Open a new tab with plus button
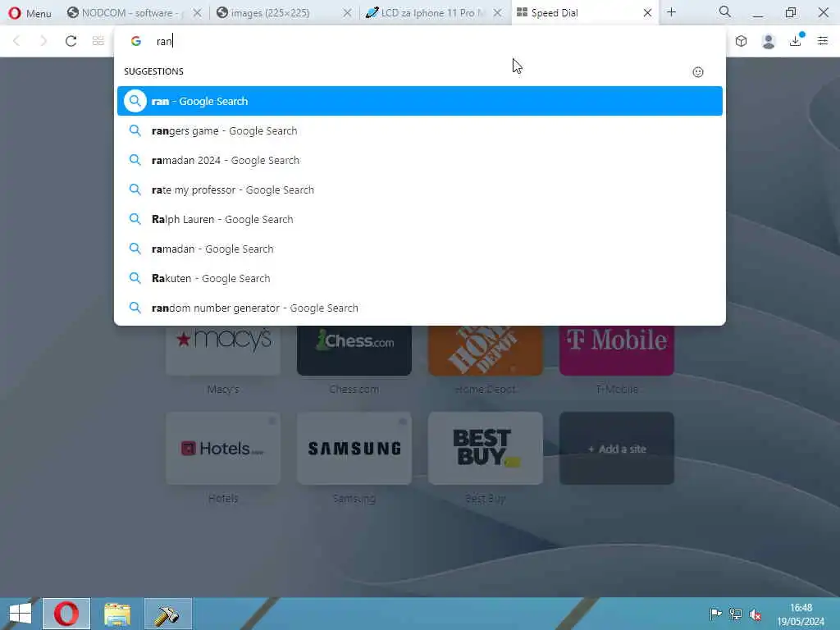The image size is (840, 630). pyautogui.click(x=671, y=12)
